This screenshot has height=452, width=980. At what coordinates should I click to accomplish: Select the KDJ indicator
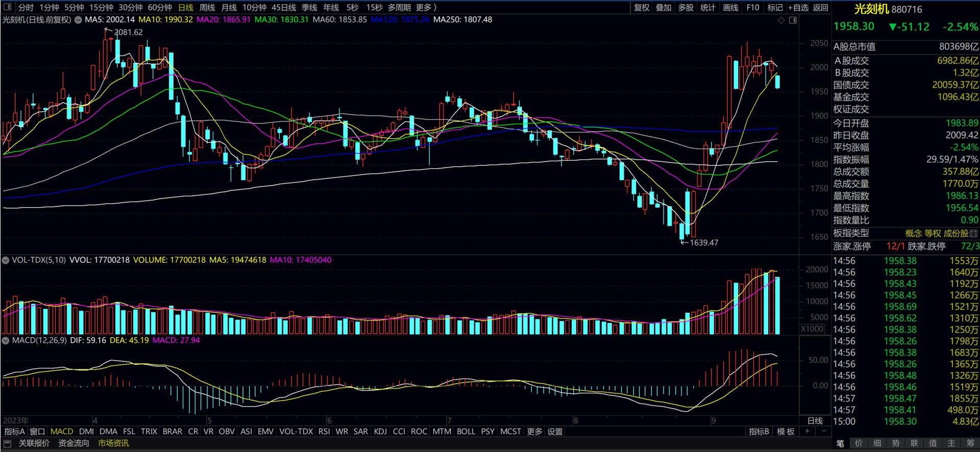tap(380, 432)
